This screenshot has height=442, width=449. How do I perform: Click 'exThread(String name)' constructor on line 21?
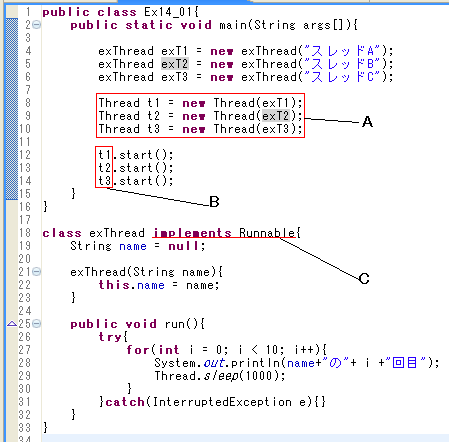[x=143, y=272]
